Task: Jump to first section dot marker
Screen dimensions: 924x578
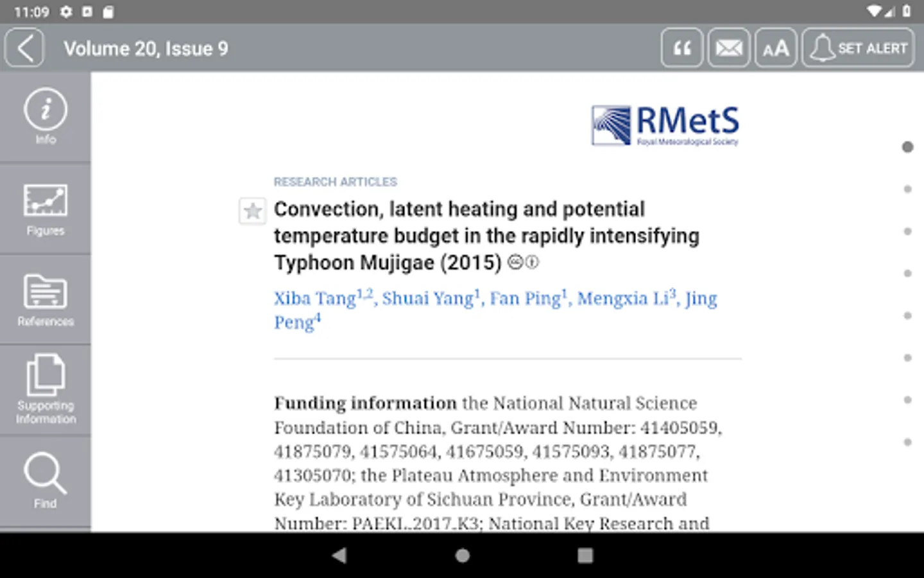Action: 907,147
